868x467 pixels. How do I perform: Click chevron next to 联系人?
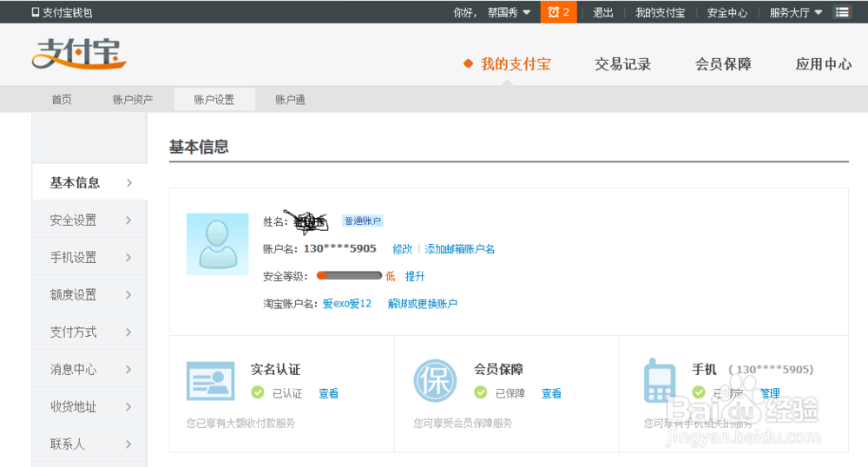tap(128, 444)
